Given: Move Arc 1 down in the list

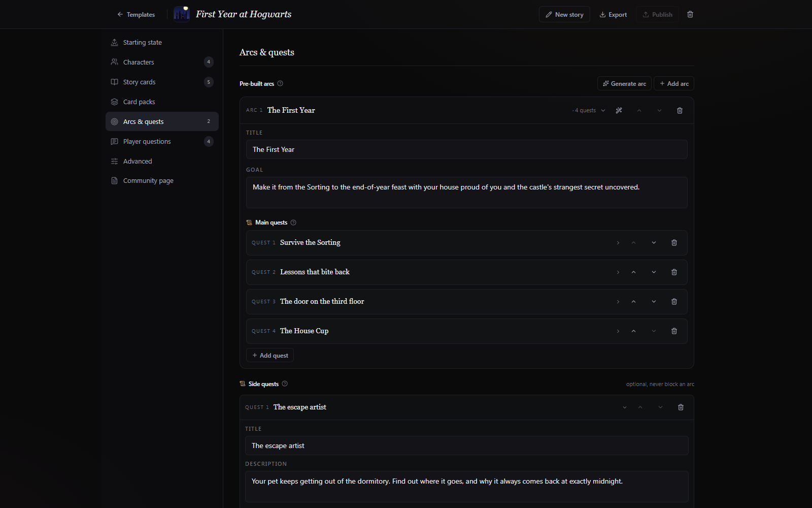Looking at the screenshot, I should pyautogui.click(x=660, y=110).
